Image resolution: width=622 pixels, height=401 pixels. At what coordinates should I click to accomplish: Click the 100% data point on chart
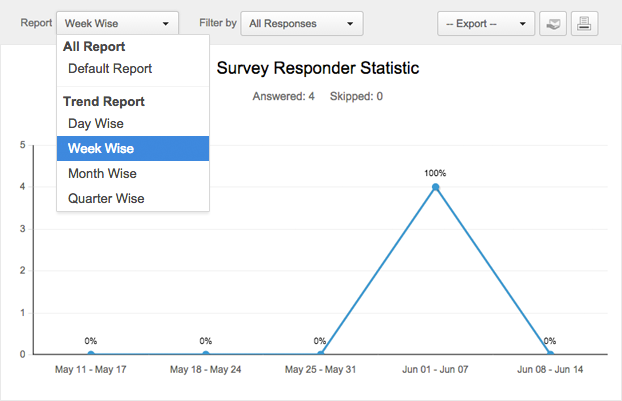click(x=435, y=187)
